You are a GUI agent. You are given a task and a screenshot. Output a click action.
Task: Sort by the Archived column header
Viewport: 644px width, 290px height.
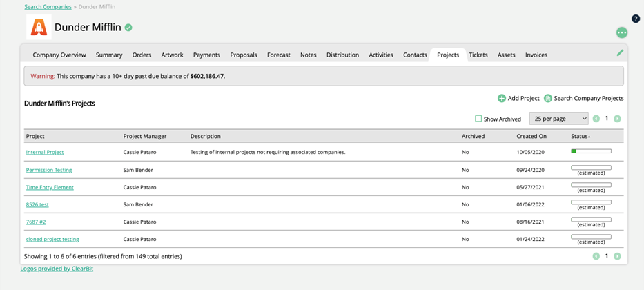[x=473, y=136]
